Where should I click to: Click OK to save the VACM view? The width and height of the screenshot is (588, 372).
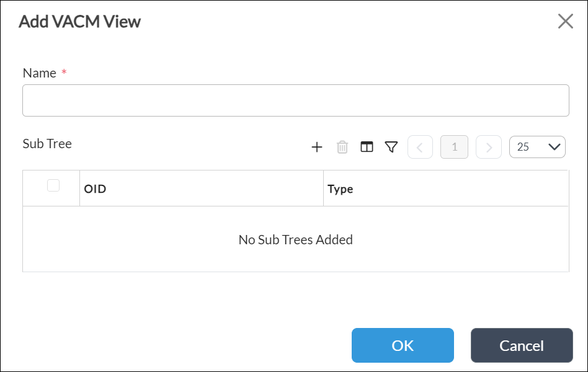pyautogui.click(x=402, y=345)
